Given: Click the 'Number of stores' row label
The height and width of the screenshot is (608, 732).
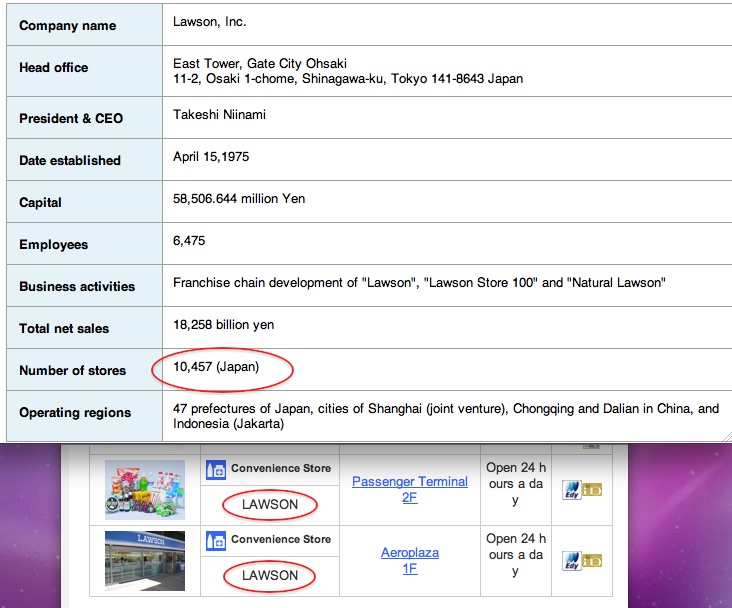Looking at the screenshot, I should [x=72, y=371].
